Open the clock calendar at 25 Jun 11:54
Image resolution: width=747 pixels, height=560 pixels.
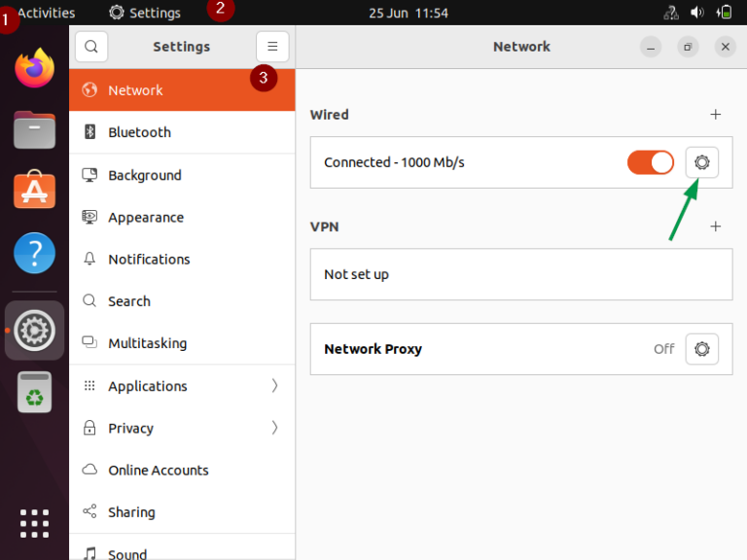click(x=409, y=13)
